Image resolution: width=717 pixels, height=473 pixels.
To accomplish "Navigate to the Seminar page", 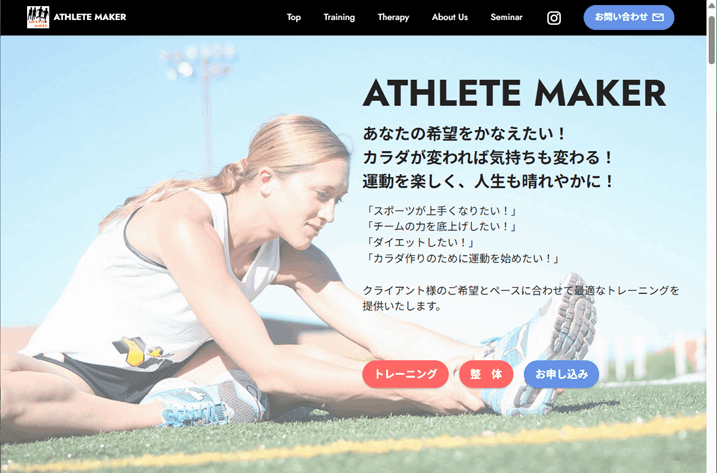I will coord(506,17).
